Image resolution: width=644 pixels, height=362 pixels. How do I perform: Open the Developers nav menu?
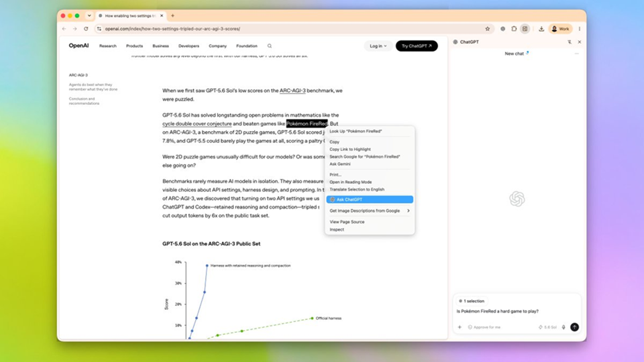click(189, 46)
